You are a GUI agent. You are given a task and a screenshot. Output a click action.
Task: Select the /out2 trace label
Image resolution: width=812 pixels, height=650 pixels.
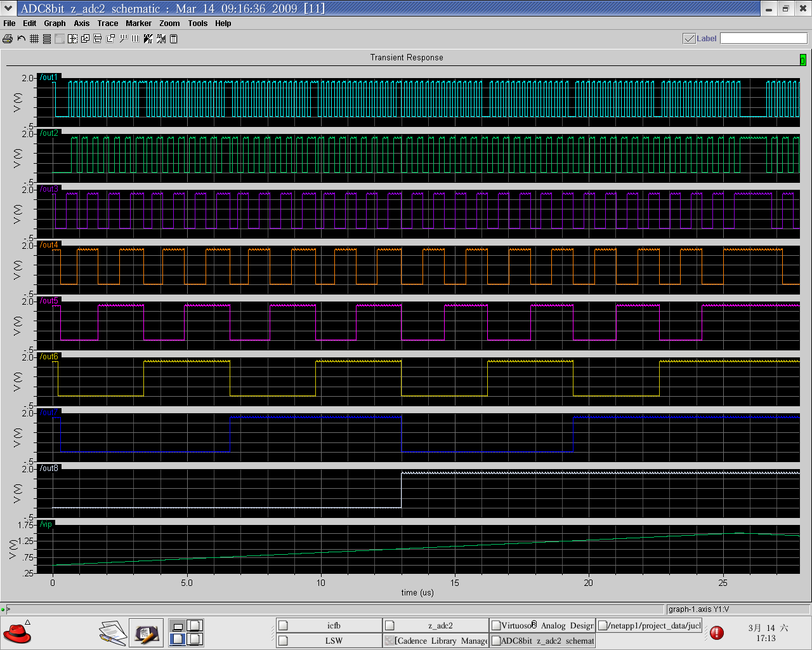pyautogui.click(x=49, y=133)
